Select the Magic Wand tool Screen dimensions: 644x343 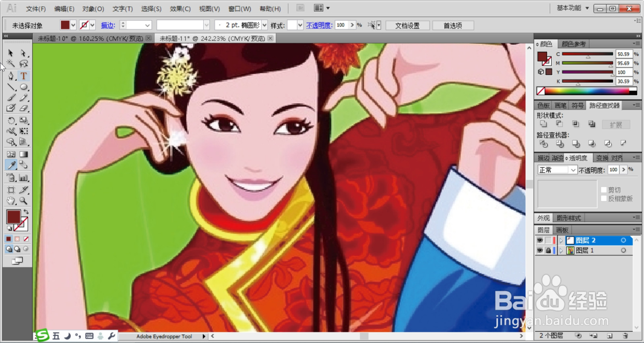click(11, 64)
